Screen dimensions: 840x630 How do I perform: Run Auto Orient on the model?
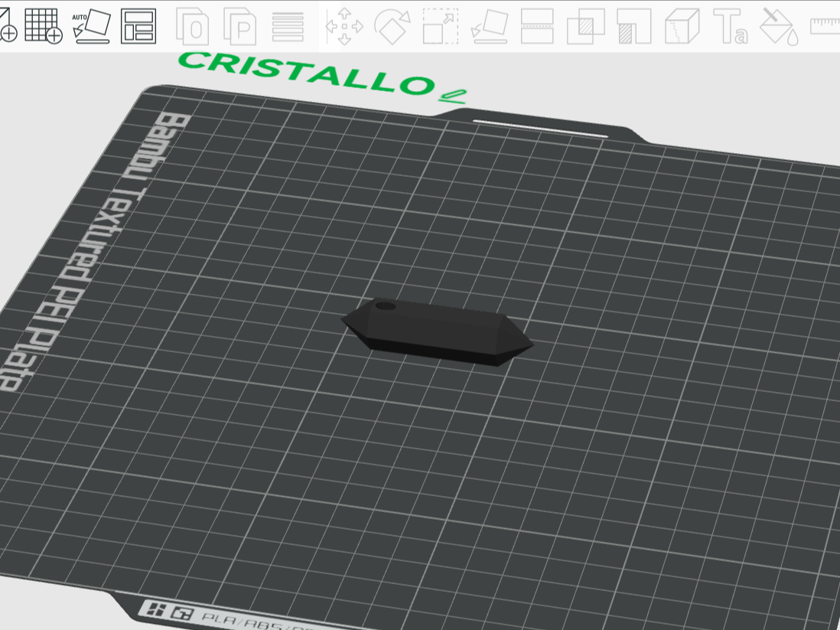pos(91,26)
